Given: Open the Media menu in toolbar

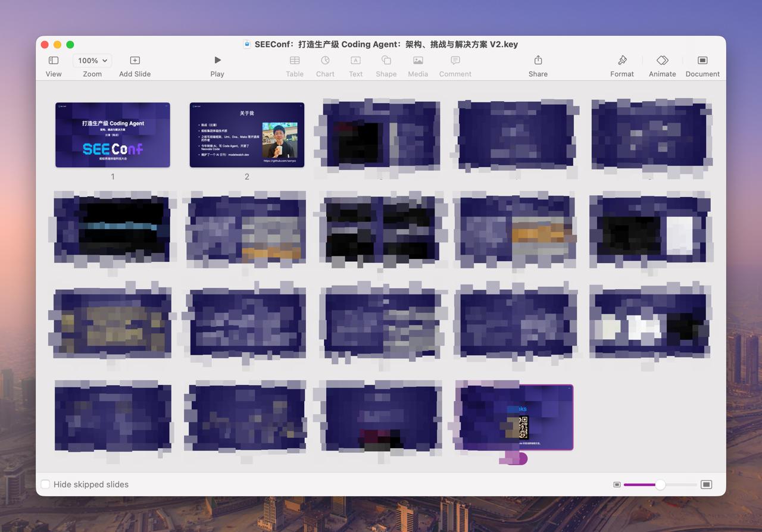Looking at the screenshot, I should pyautogui.click(x=418, y=60).
